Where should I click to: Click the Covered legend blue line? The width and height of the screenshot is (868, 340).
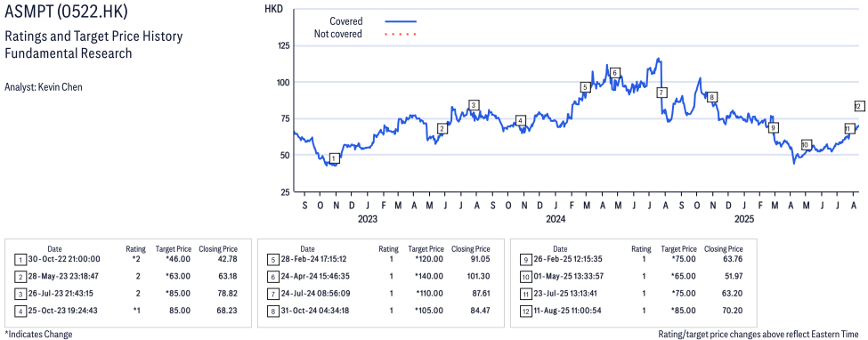click(401, 21)
